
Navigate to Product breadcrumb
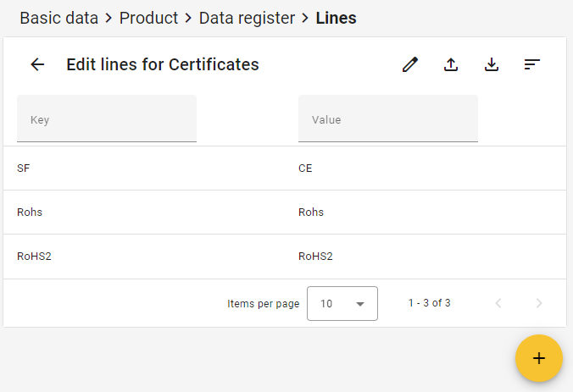pyautogui.click(x=148, y=18)
